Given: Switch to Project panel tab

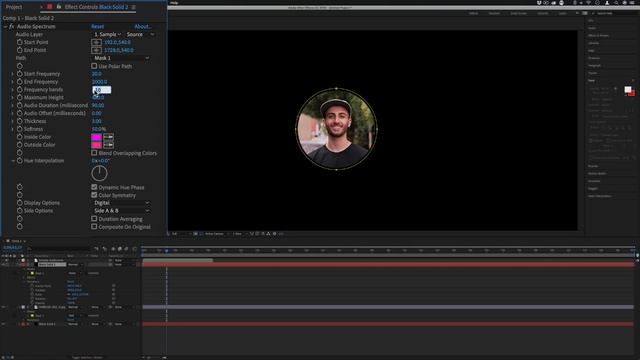Looking at the screenshot, I should pos(14,7).
